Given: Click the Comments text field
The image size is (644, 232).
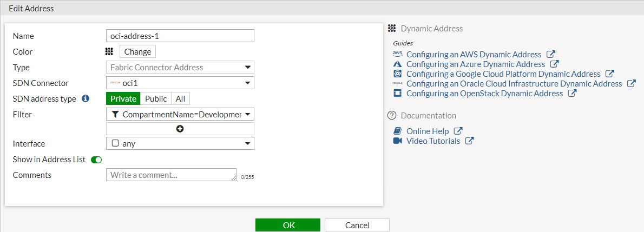Looking at the screenshot, I should [x=171, y=175].
